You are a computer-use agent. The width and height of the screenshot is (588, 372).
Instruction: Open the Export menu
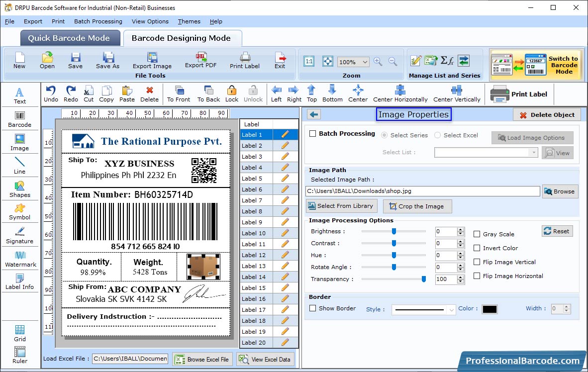[33, 21]
